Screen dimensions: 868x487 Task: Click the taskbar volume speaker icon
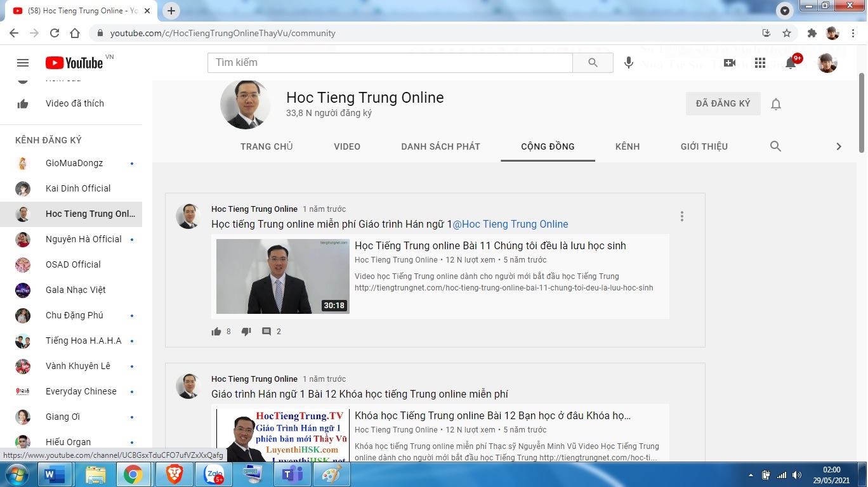point(797,475)
